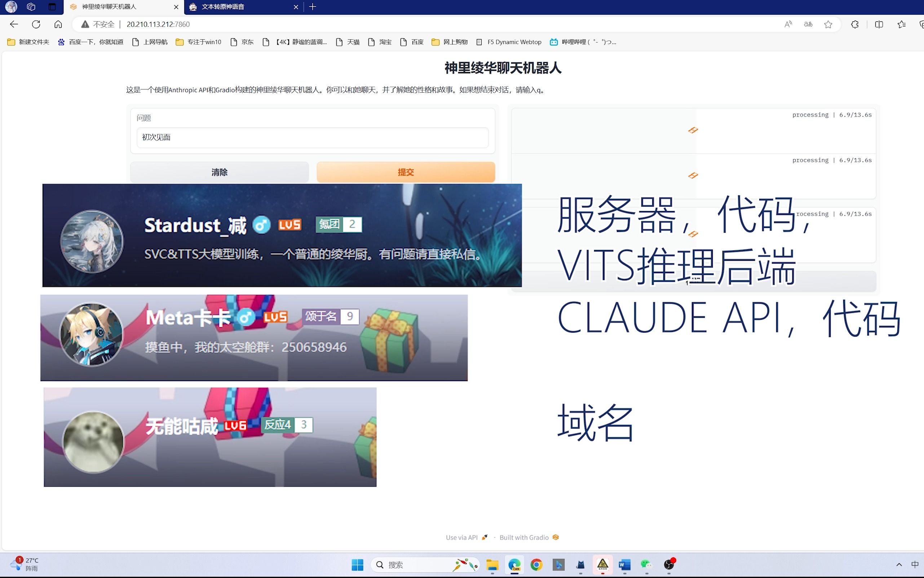Select the 神里绫华聊天机器人 tab
The image size is (924, 578).
[x=123, y=7]
